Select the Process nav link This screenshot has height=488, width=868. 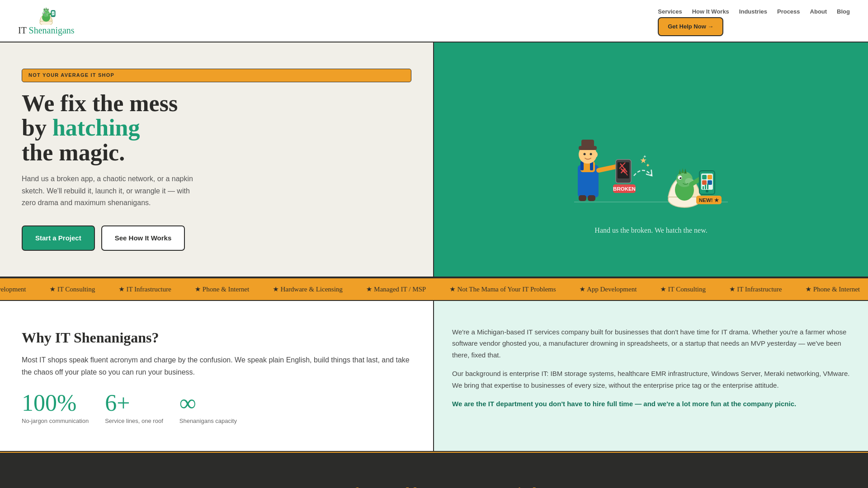788,12
